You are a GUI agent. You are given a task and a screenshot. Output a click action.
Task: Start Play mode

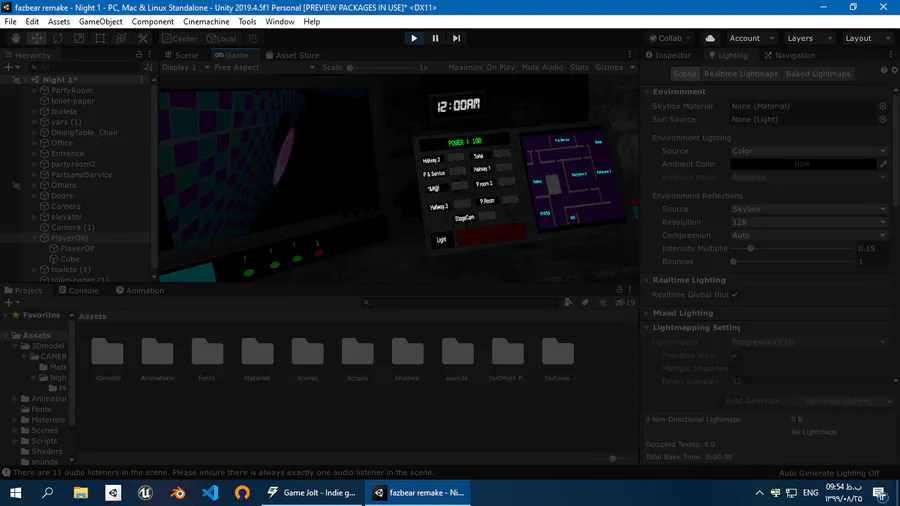tap(414, 38)
